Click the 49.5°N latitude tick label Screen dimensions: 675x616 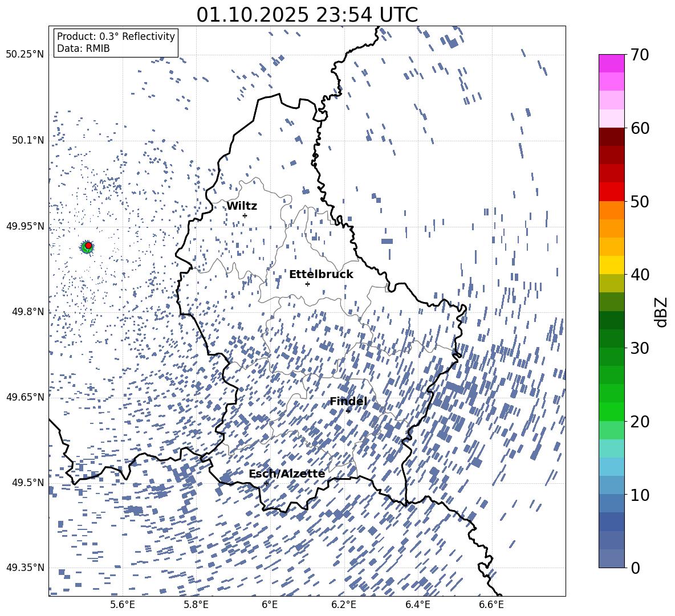point(27,482)
